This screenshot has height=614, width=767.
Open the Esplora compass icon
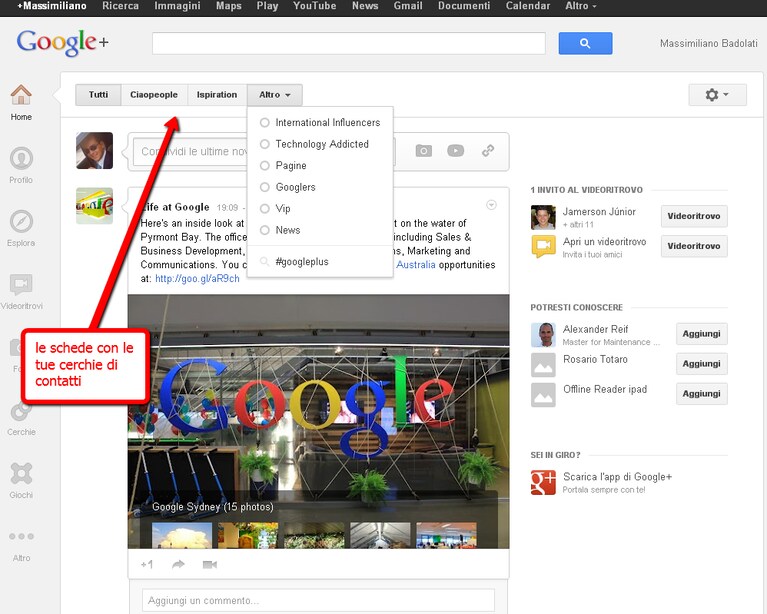21,221
